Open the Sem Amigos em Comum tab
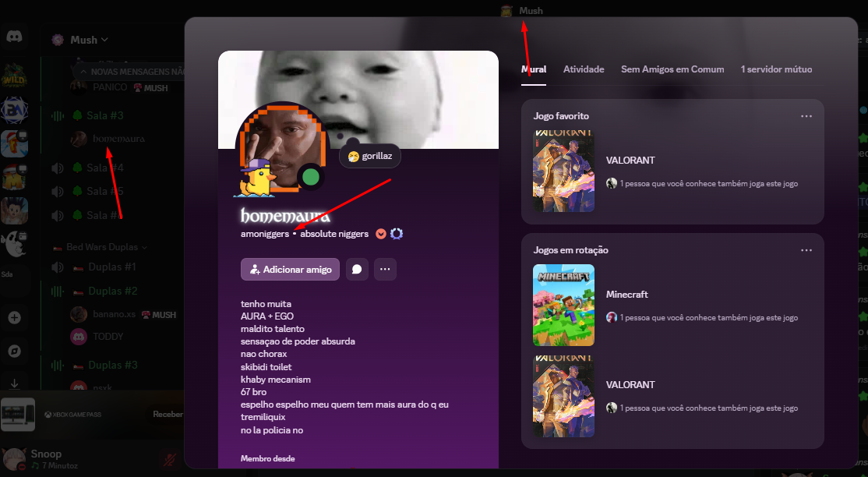This screenshot has width=868, height=477. pyautogui.click(x=672, y=69)
